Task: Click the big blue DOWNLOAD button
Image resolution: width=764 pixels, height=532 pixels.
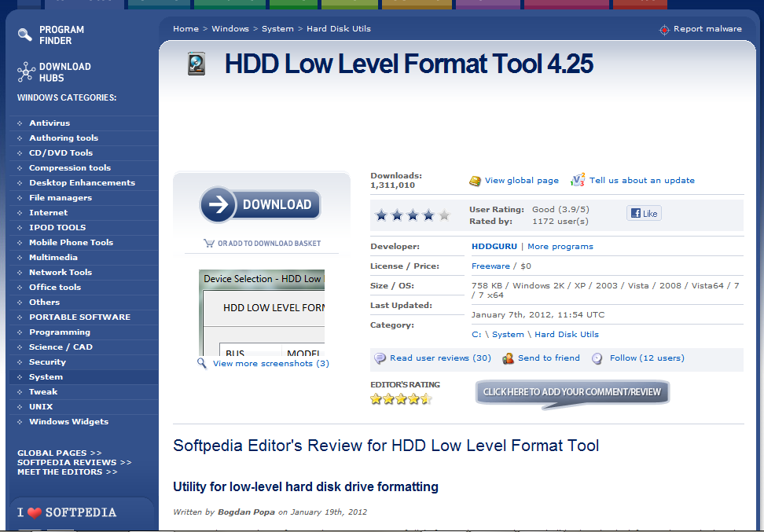Action: (x=260, y=204)
